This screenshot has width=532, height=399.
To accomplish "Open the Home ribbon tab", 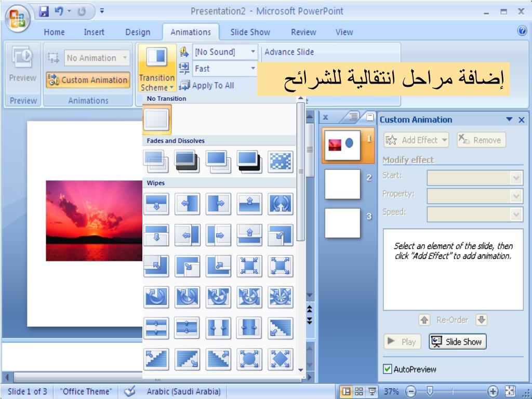I will [54, 32].
